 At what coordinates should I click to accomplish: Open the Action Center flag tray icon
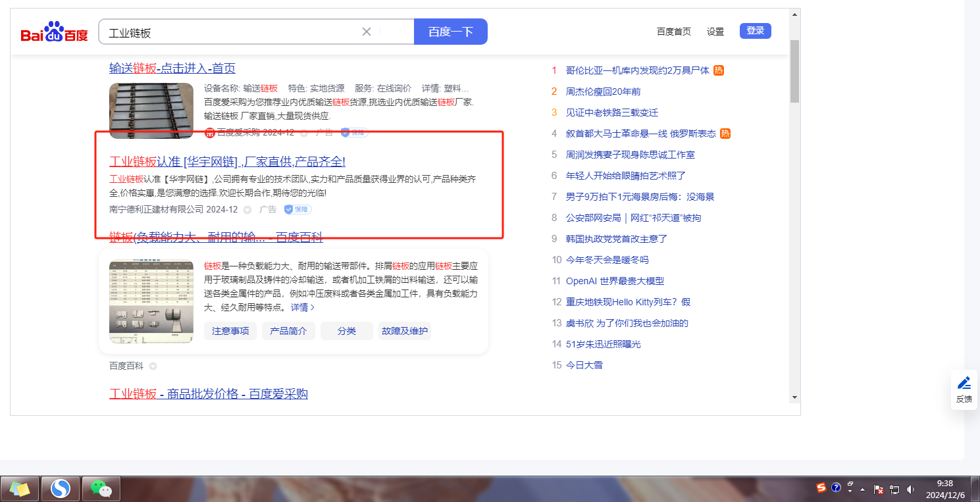pyautogui.click(x=879, y=489)
